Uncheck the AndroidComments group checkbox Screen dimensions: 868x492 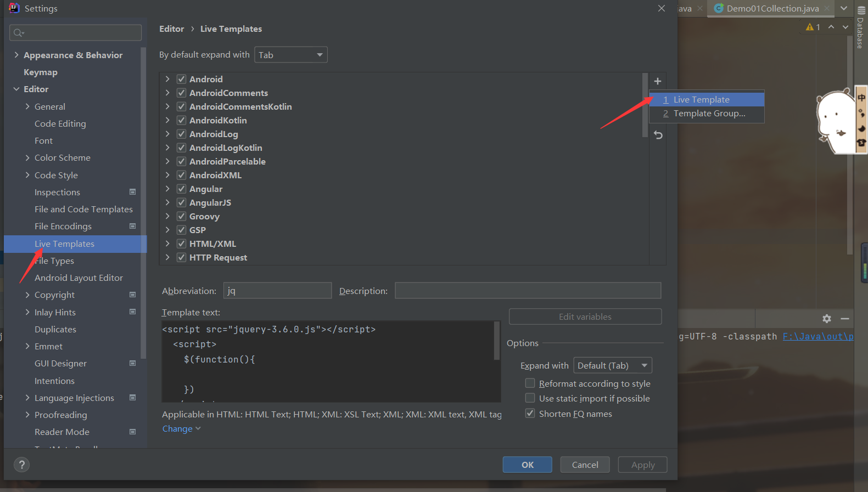[181, 93]
